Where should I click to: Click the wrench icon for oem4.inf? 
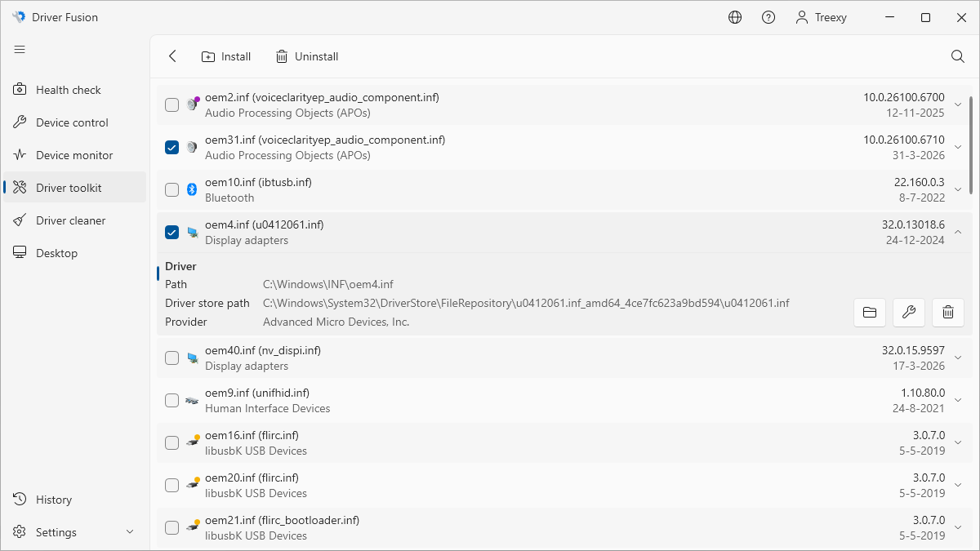pyautogui.click(x=909, y=312)
